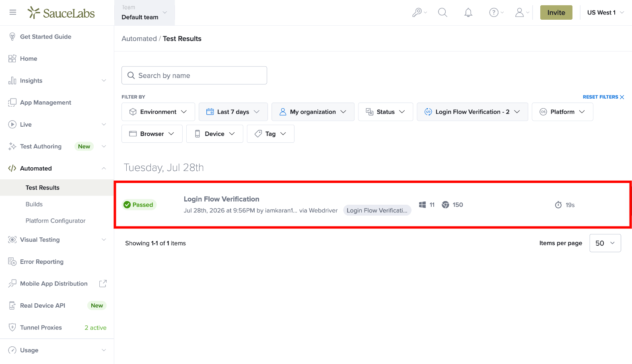Open the US West 1 region dropdown

click(605, 12)
